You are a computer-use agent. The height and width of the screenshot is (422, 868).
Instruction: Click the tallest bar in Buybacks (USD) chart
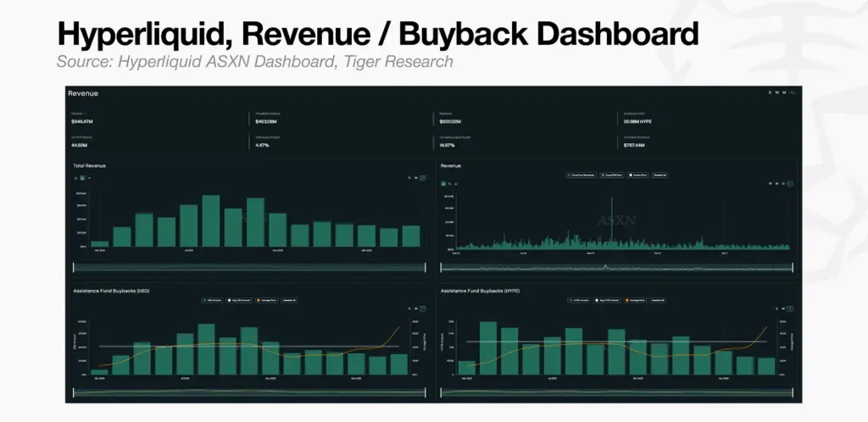click(206, 349)
